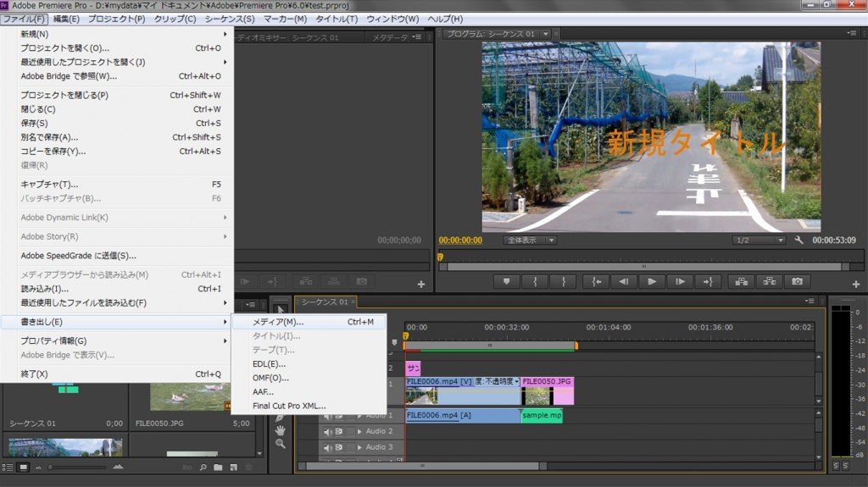Mute the Audio 3 track speaker toggle
This screenshot has height=487, width=868.
328,447
